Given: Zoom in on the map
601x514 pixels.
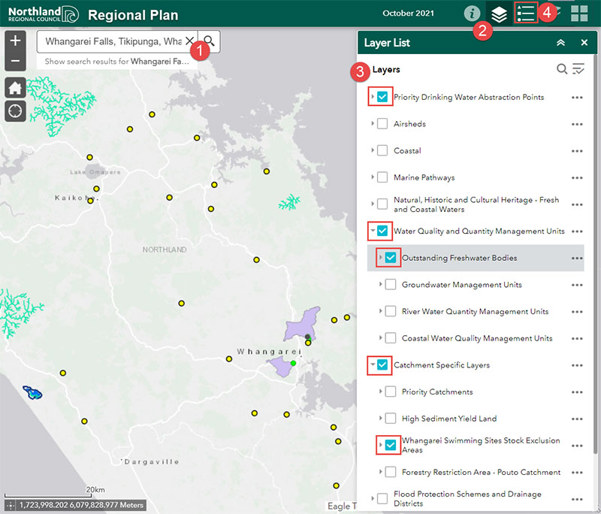Looking at the screenshot, I should (15, 40).
